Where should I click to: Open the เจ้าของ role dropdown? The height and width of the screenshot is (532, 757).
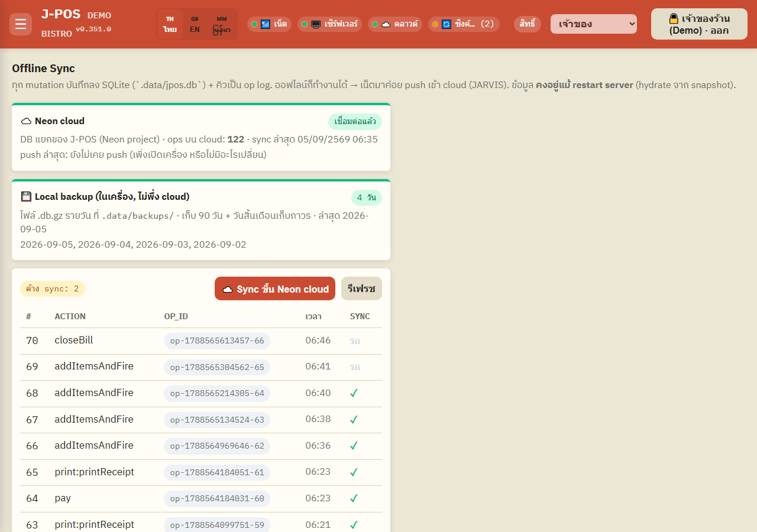tap(594, 24)
